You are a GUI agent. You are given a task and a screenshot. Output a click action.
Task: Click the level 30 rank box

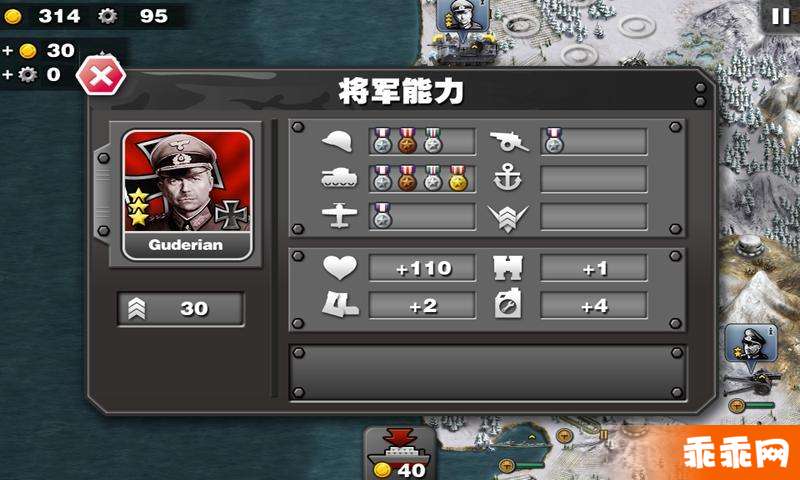point(181,309)
